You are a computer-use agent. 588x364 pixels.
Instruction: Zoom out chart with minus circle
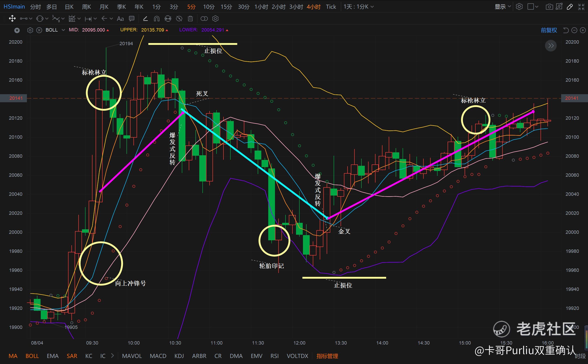[x=574, y=30]
